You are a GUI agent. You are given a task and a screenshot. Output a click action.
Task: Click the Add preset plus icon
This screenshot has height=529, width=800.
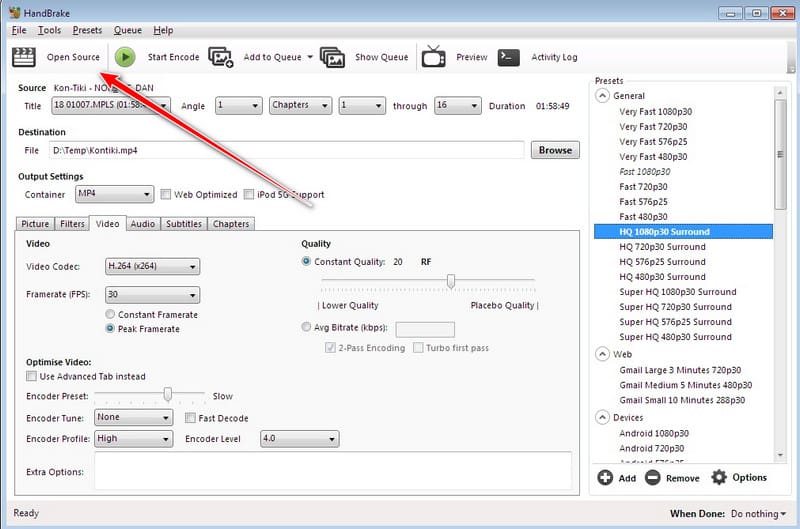[x=605, y=478]
